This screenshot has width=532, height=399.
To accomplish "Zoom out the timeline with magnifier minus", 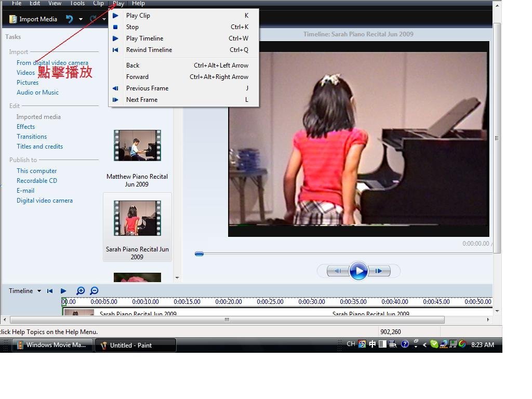I will click(94, 291).
